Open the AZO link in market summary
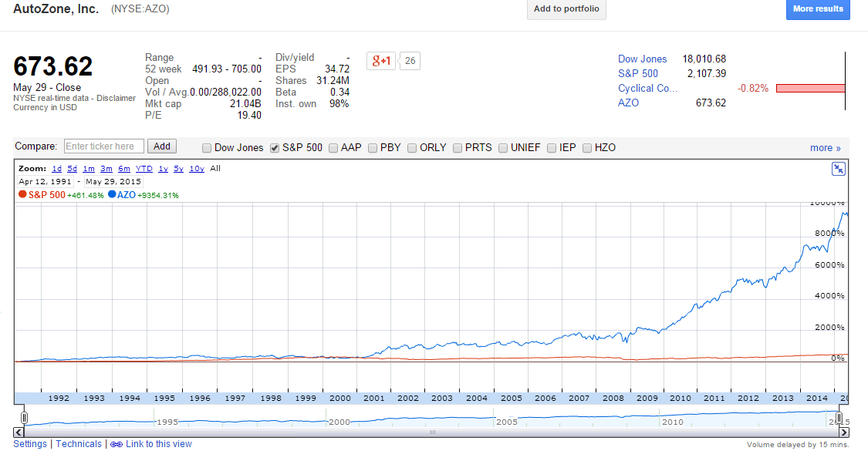 tap(628, 103)
